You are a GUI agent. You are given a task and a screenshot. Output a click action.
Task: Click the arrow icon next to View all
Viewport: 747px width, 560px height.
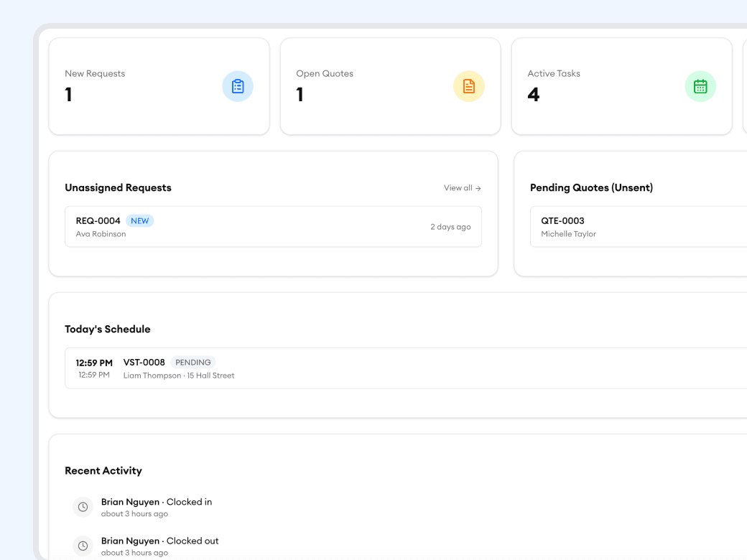tap(478, 188)
